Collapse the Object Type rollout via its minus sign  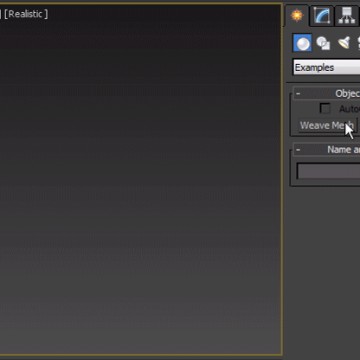pyautogui.click(x=298, y=94)
